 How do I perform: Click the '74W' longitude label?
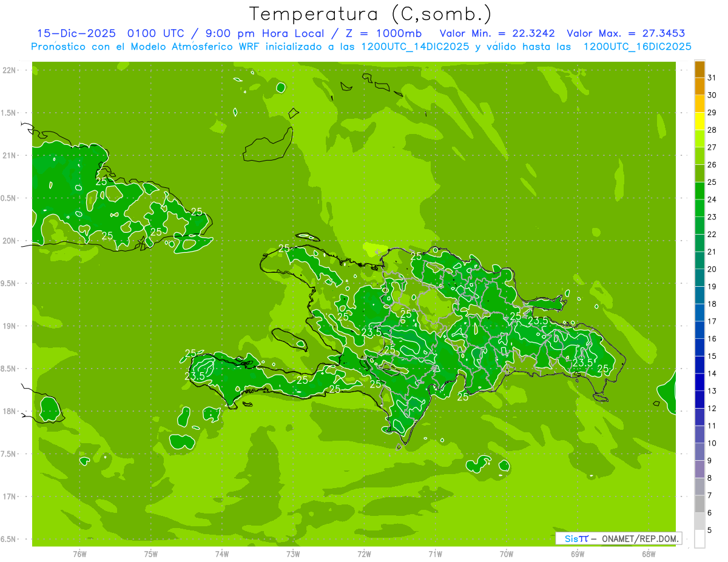click(222, 554)
